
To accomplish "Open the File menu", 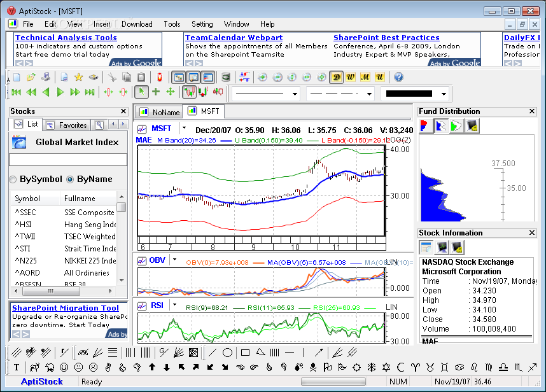I will (x=28, y=24).
